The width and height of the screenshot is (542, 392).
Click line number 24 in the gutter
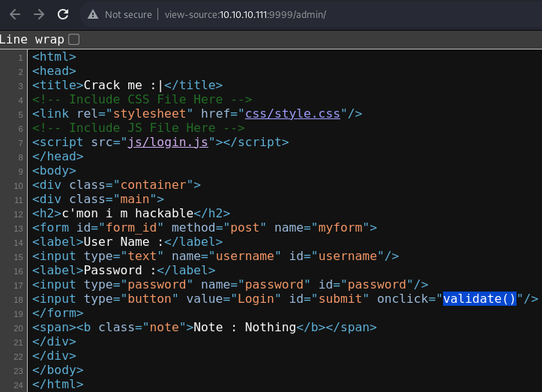18,385
